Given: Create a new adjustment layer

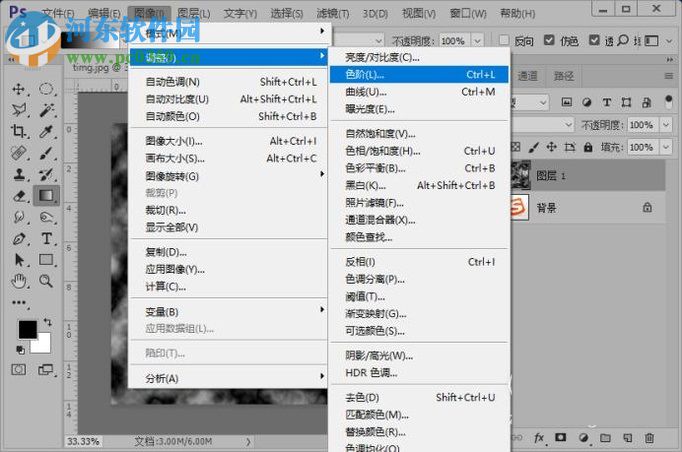Looking at the screenshot, I should click(x=583, y=438).
